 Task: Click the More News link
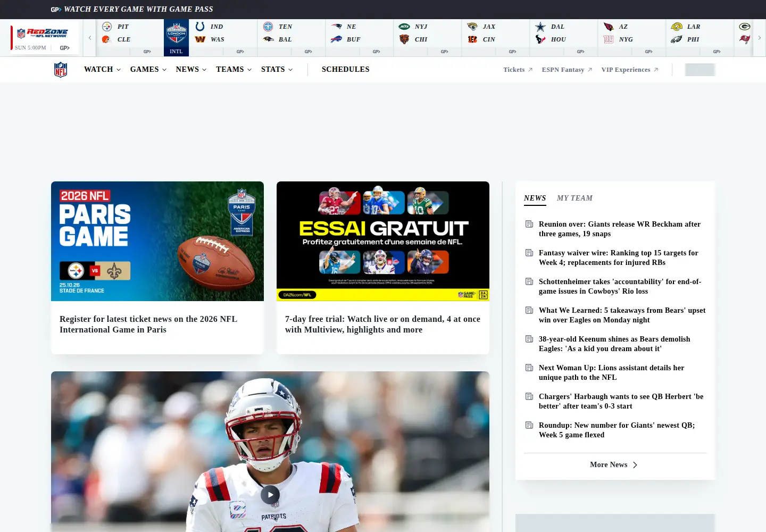point(614,465)
